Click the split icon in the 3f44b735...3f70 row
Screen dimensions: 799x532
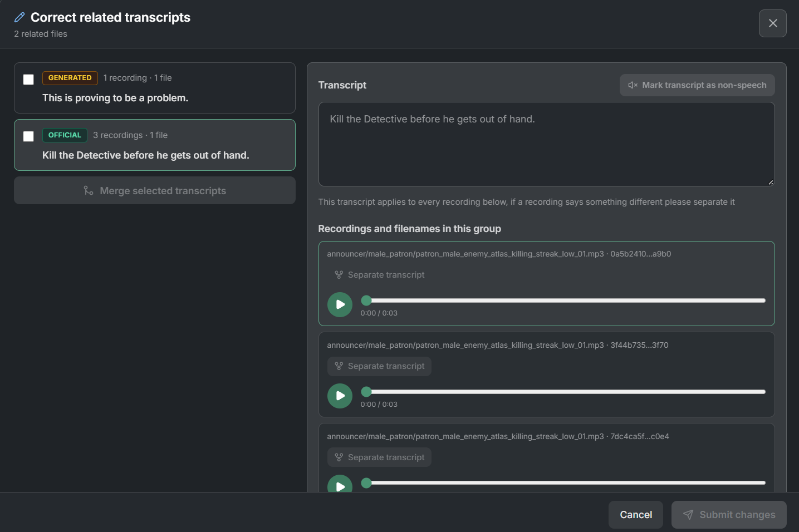click(x=339, y=366)
